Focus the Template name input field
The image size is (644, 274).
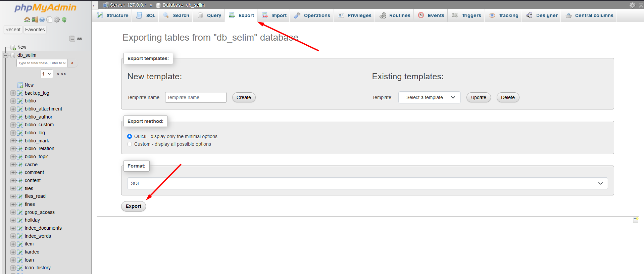click(x=196, y=97)
